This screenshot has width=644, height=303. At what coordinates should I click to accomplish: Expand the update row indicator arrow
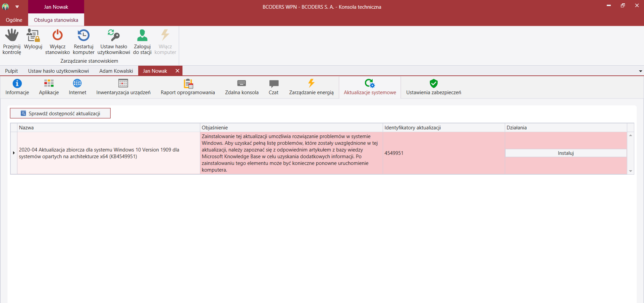pyautogui.click(x=14, y=153)
